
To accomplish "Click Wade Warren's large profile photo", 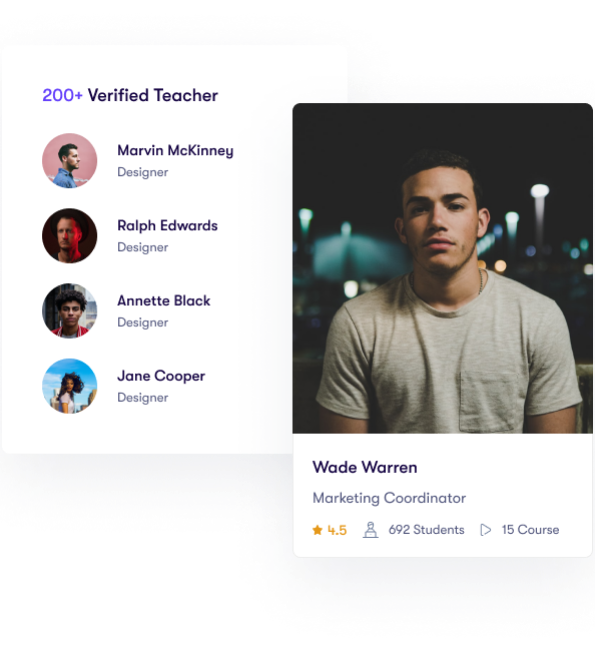I will click(x=443, y=268).
